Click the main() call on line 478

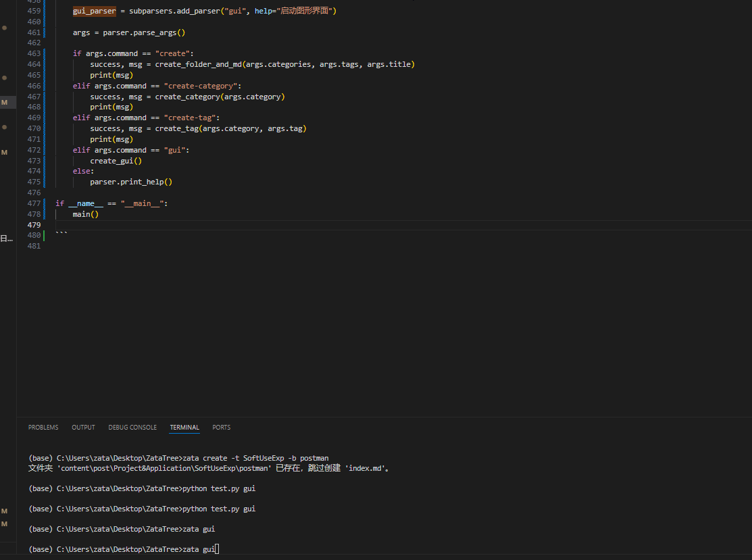click(x=85, y=214)
